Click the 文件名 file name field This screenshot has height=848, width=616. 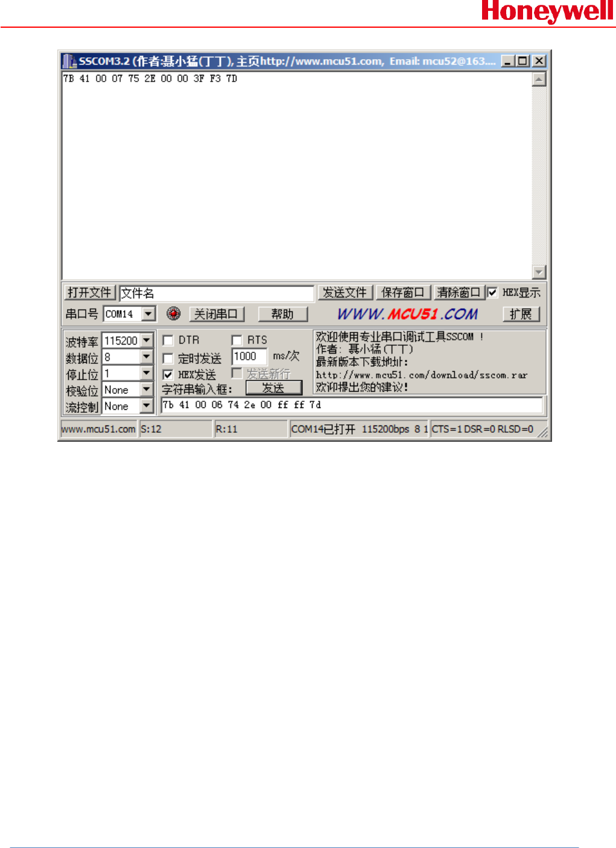coord(217,293)
